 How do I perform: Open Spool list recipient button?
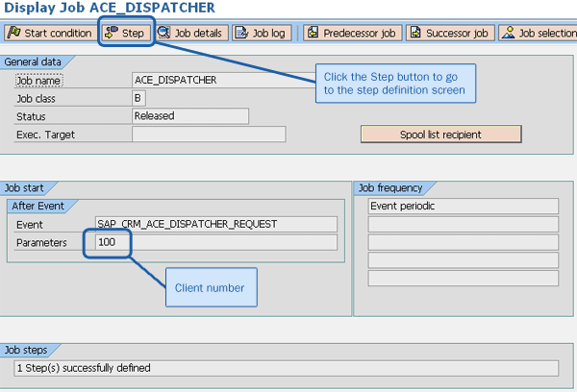tap(440, 135)
